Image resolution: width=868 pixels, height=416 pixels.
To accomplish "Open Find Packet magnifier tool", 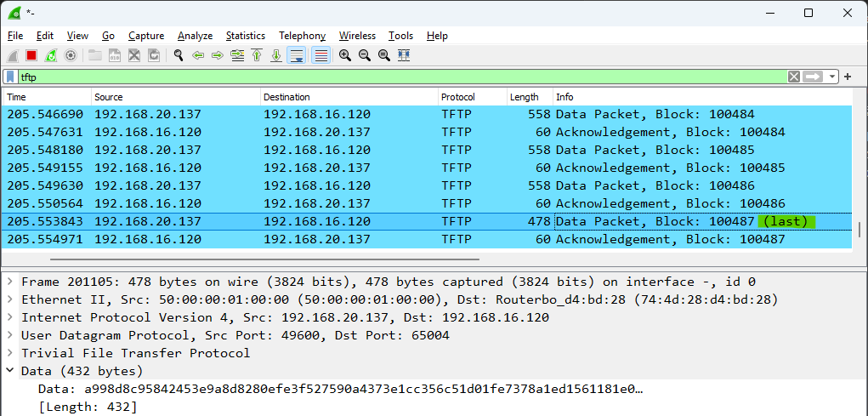I will pos(179,55).
